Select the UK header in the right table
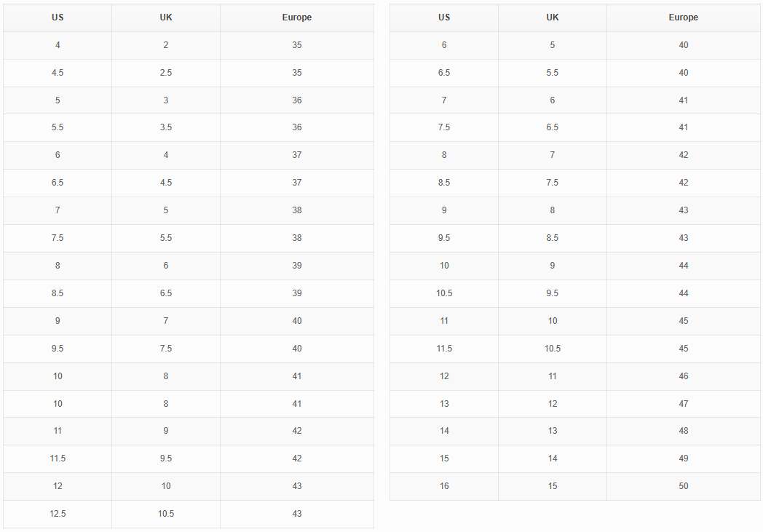 pyautogui.click(x=553, y=17)
